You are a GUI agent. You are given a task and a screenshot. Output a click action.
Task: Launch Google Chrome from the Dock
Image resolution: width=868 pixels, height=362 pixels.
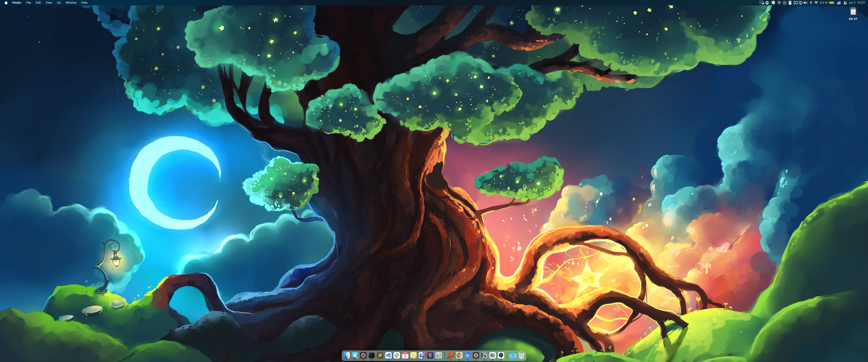point(459,355)
